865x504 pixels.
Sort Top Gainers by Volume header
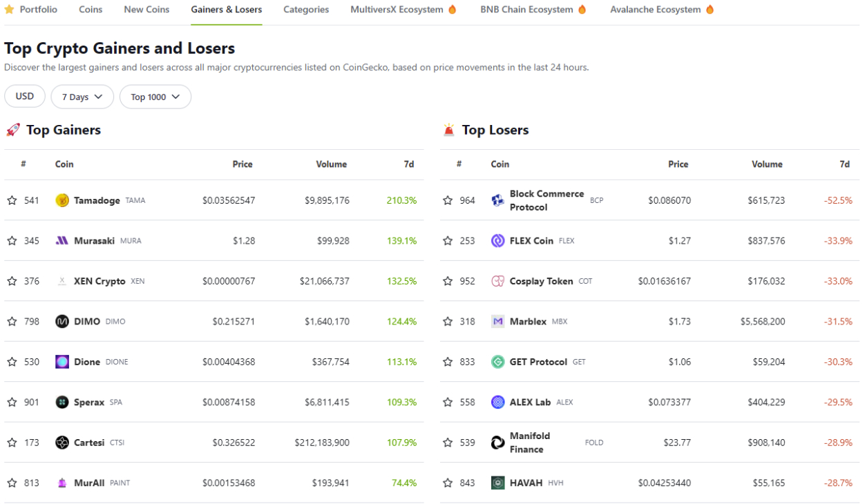pos(332,164)
